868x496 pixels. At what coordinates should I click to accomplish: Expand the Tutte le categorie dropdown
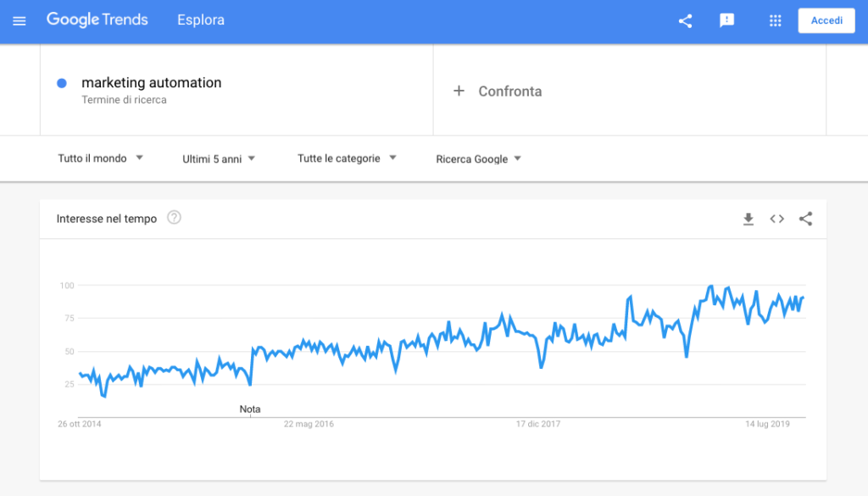point(347,159)
